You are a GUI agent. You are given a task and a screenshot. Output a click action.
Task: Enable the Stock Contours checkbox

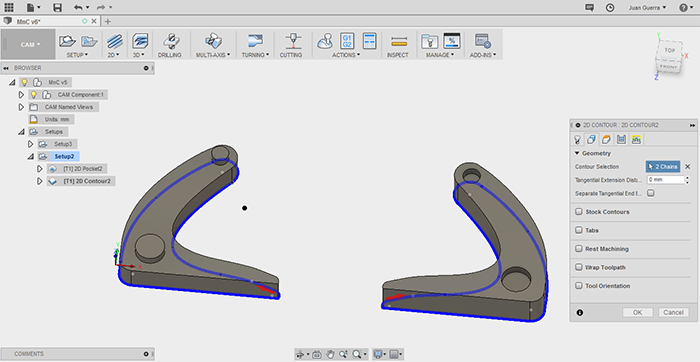tap(579, 212)
